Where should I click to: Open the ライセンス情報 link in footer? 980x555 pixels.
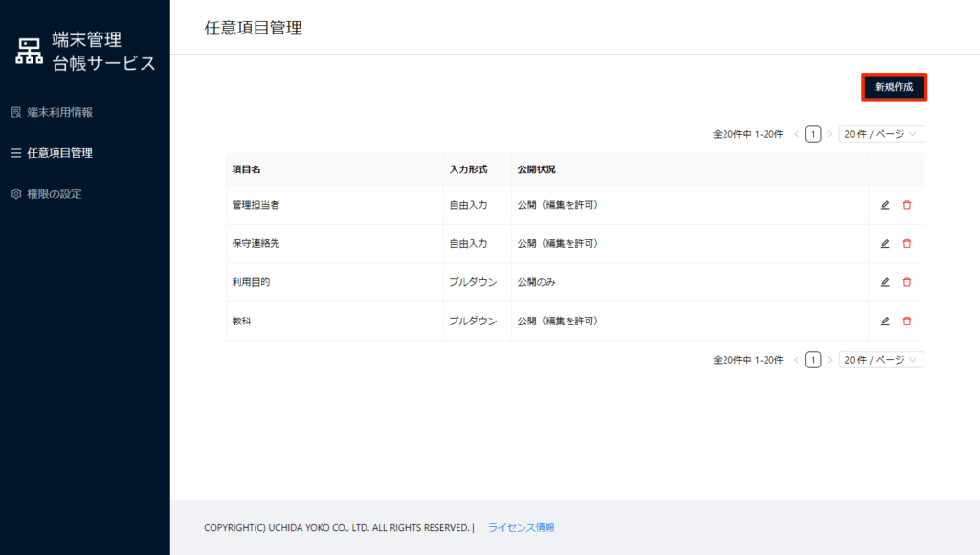(521, 527)
